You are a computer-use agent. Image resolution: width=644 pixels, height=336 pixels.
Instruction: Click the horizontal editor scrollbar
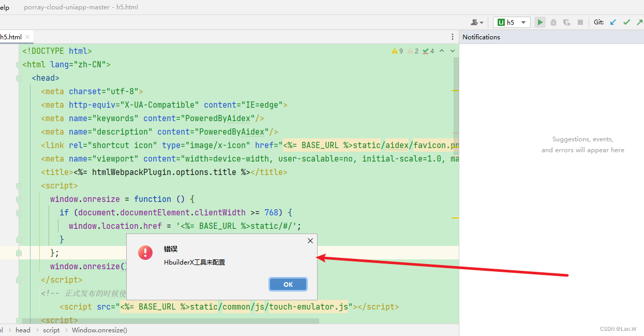[x=171, y=321]
